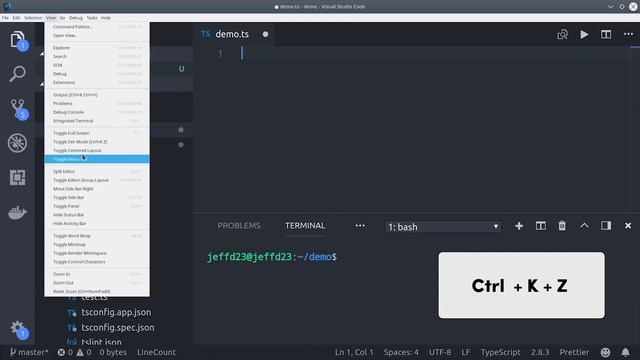
Task: Choose Command Palette in View menu
Action: click(x=97, y=27)
